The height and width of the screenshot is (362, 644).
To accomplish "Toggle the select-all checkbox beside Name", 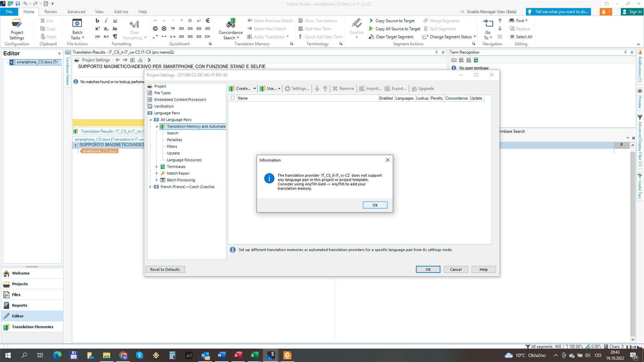I will pyautogui.click(x=233, y=98).
